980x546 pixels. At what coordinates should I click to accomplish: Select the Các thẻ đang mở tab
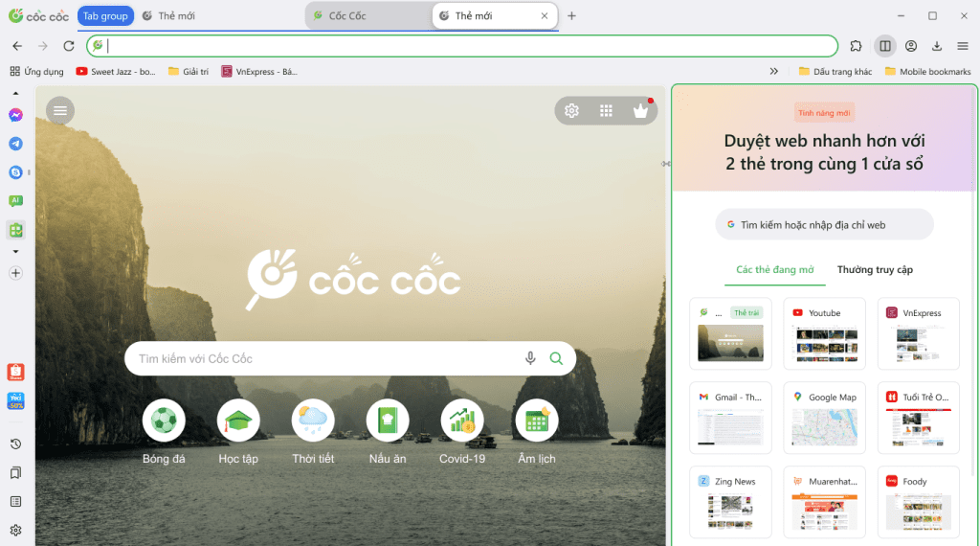coord(774,269)
